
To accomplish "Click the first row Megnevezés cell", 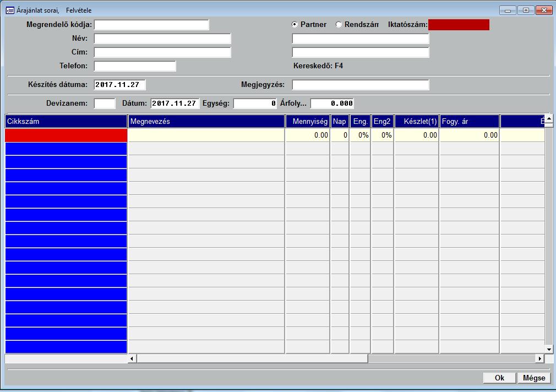I will click(206, 135).
